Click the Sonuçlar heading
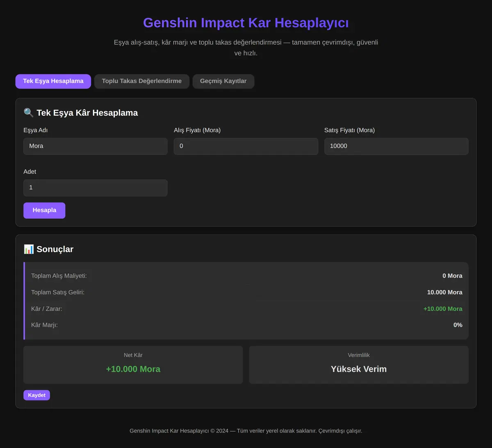The image size is (492, 448). click(55, 249)
